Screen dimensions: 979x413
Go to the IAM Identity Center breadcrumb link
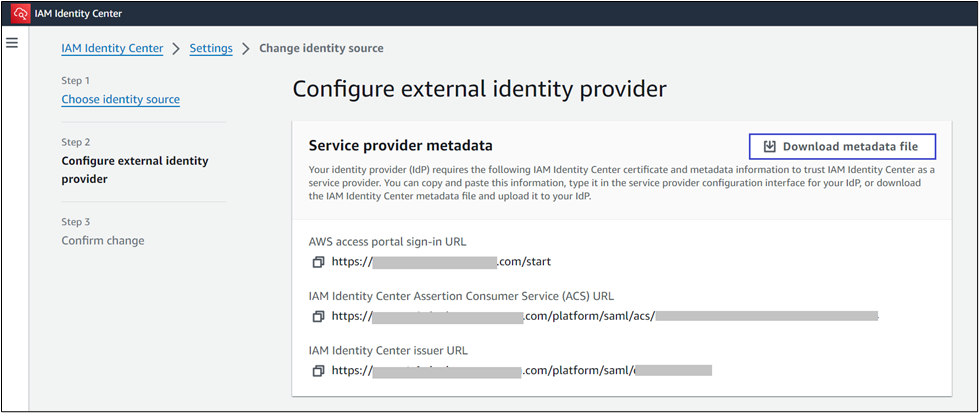coord(112,48)
